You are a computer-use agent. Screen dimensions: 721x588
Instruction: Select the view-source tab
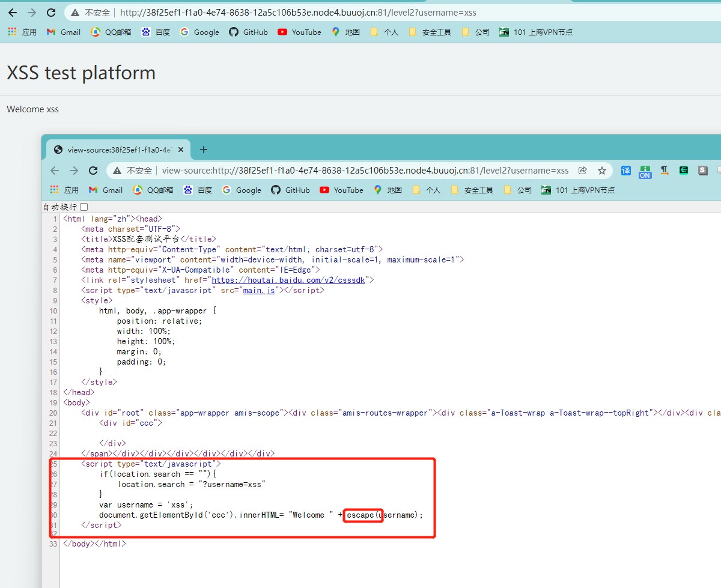119,150
